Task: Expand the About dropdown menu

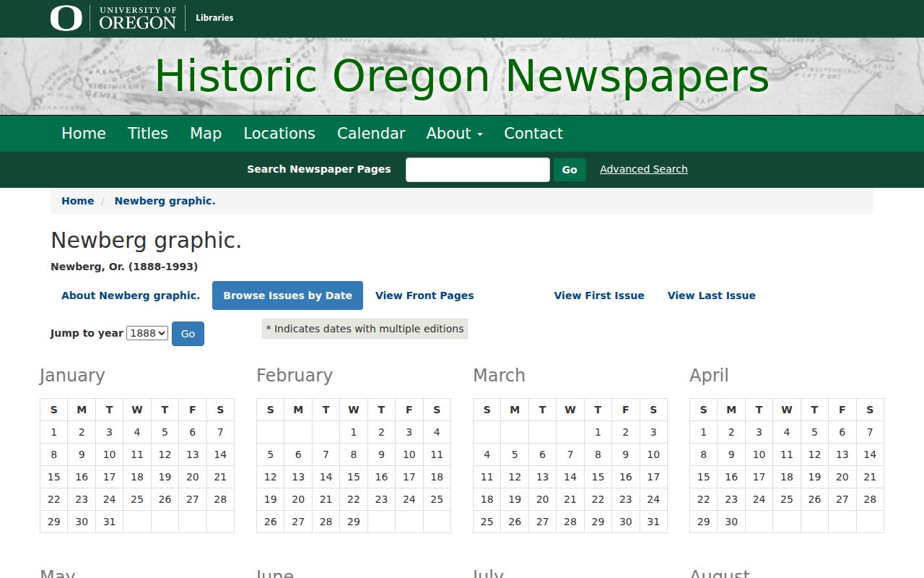Action: coord(455,134)
